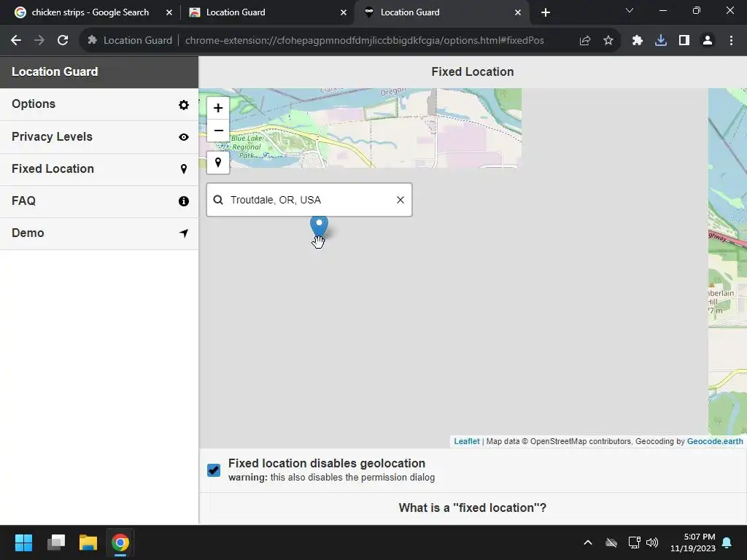Switch to chicken strips Google Search tab
The image size is (747, 560).
(x=90, y=12)
